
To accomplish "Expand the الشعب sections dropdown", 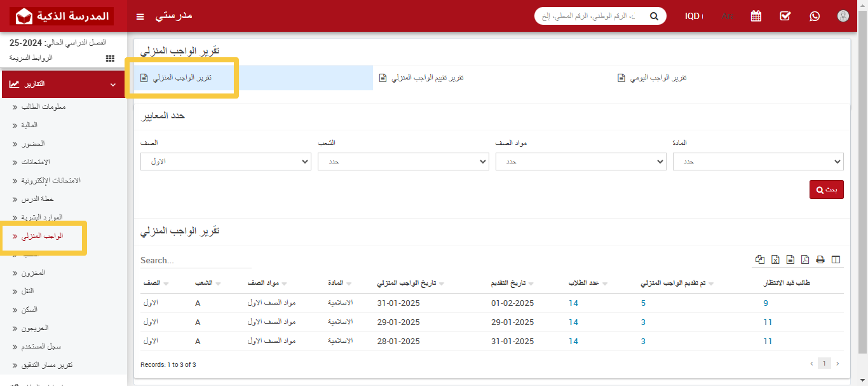I will point(403,162).
